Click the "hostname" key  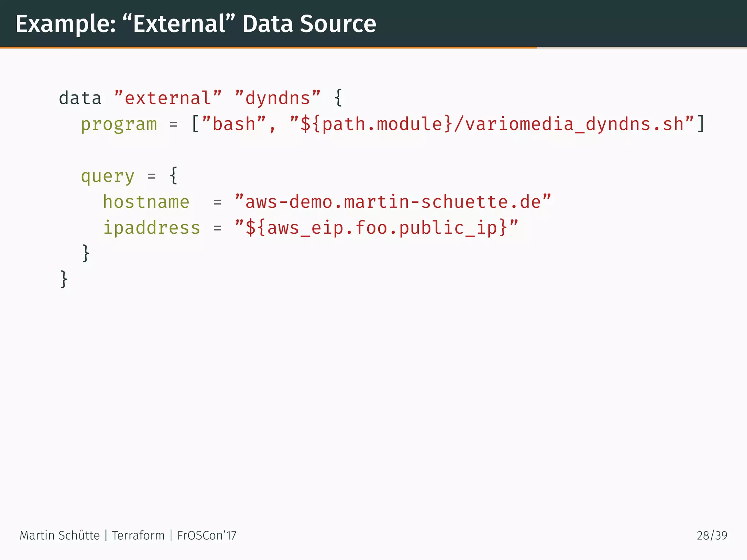tap(146, 202)
